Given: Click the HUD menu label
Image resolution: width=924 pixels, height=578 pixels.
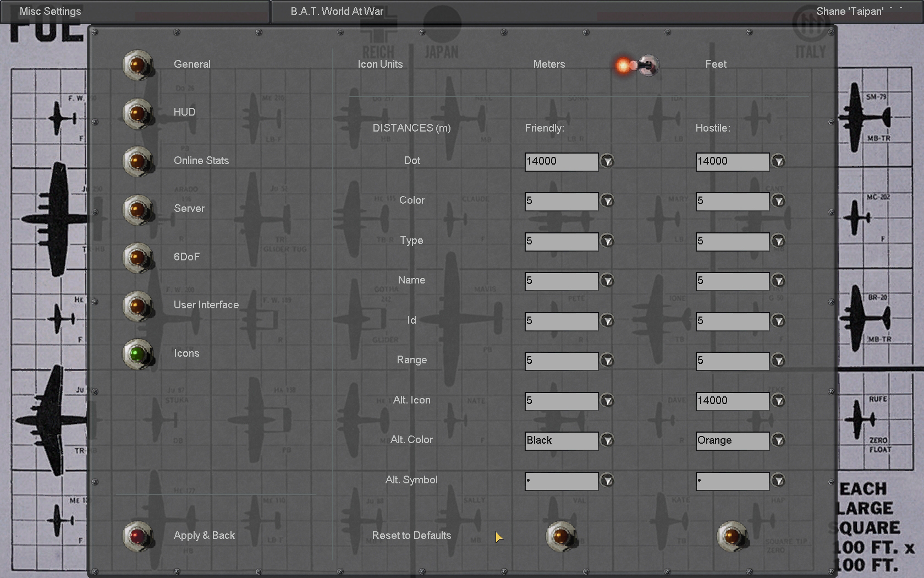Looking at the screenshot, I should tap(184, 112).
